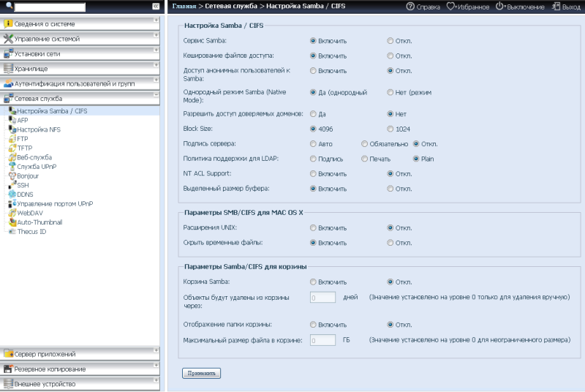
Task: Open Настройка Samba / CIFS tree item
Action: point(52,110)
